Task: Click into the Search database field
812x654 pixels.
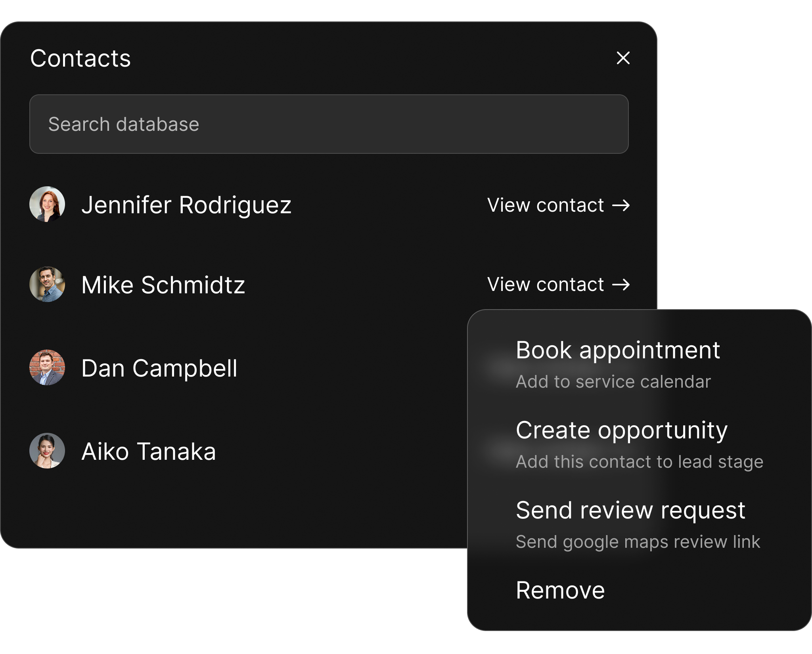Action: 329,124
